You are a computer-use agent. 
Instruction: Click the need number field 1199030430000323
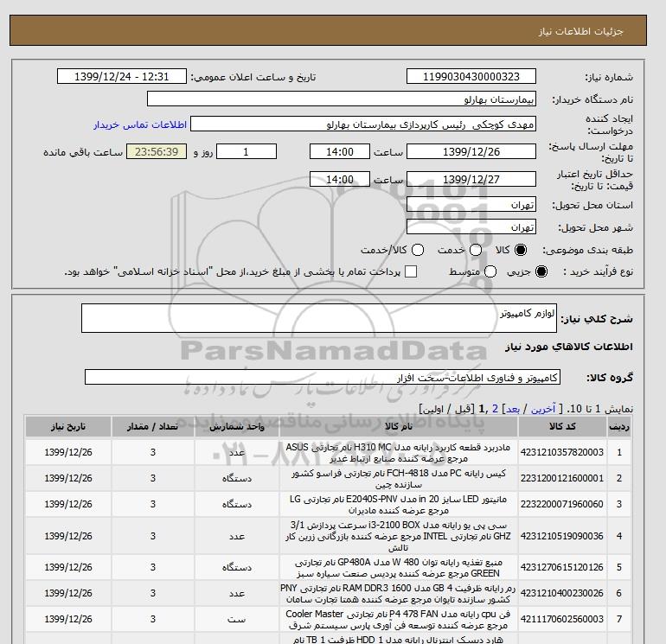[471, 76]
